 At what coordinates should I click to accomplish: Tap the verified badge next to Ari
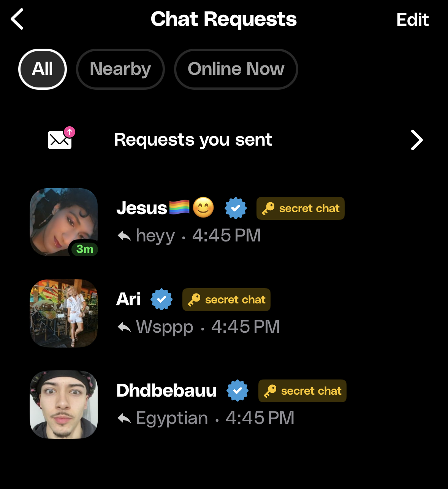161,299
